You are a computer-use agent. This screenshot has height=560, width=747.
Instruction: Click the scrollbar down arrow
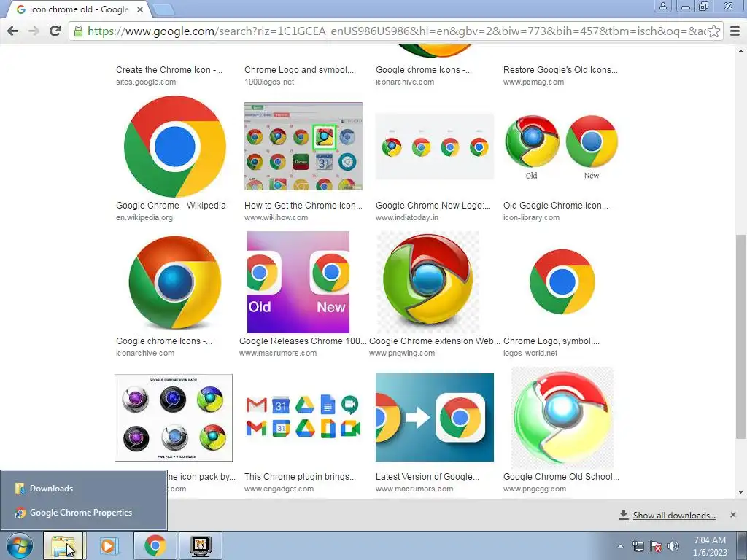[x=740, y=492]
